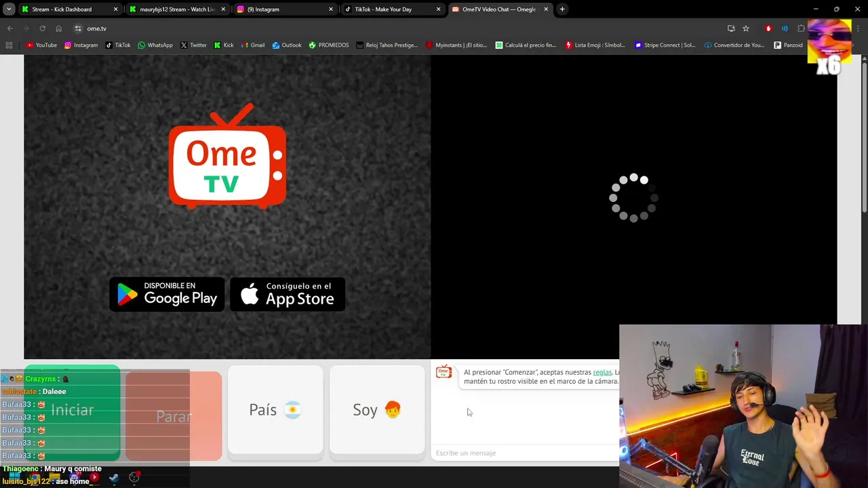Open the Instagram bookmark
The width and height of the screenshot is (868, 488).
[81, 45]
